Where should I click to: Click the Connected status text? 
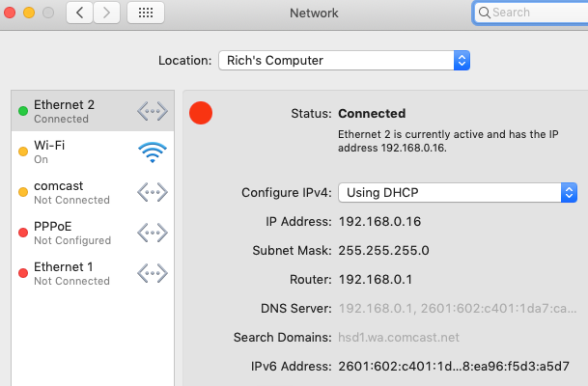372,114
